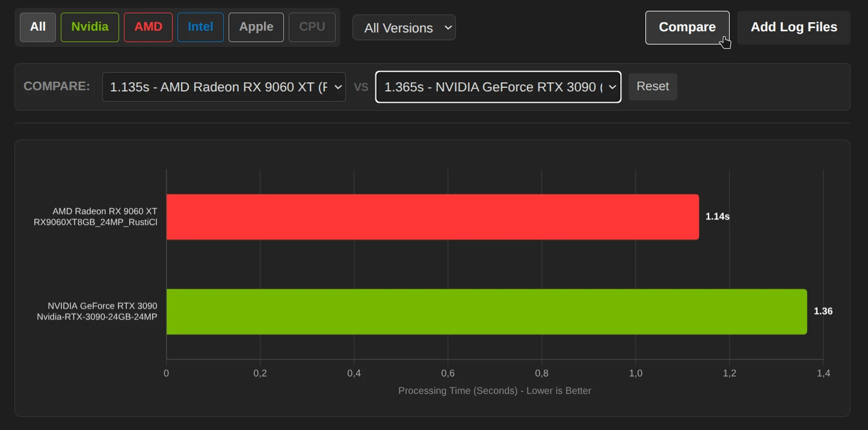Show only Apple results
The width and height of the screenshot is (868, 430).
[256, 27]
